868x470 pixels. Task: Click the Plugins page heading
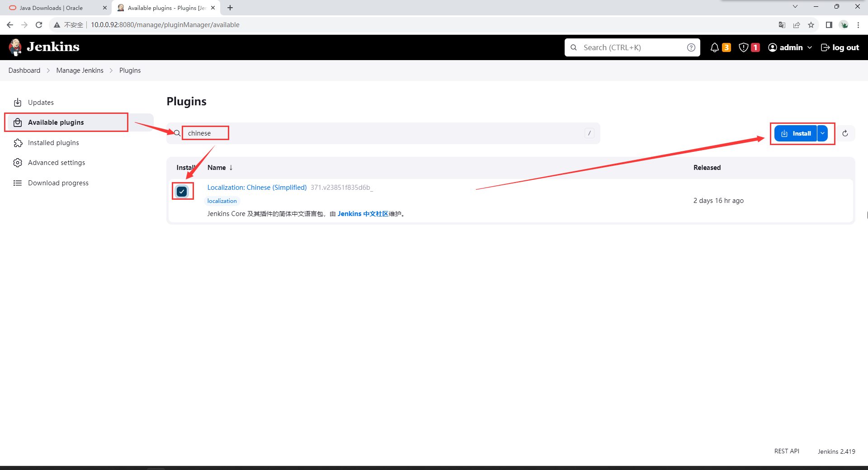[186, 101]
